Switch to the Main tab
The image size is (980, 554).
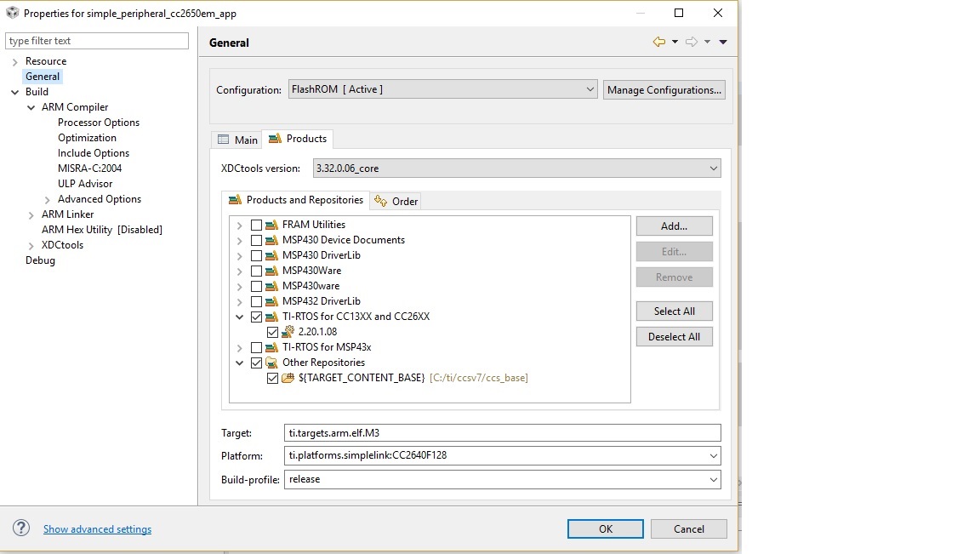tap(236, 140)
